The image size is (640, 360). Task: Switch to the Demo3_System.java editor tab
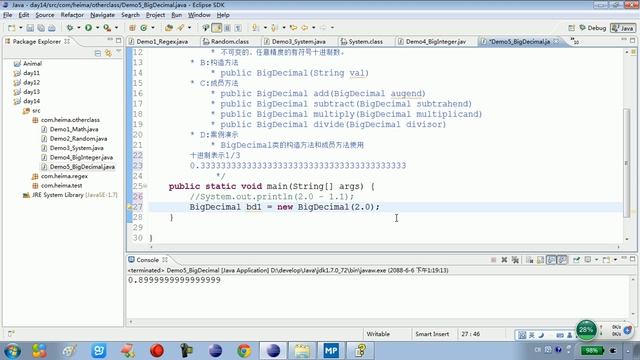(298, 42)
